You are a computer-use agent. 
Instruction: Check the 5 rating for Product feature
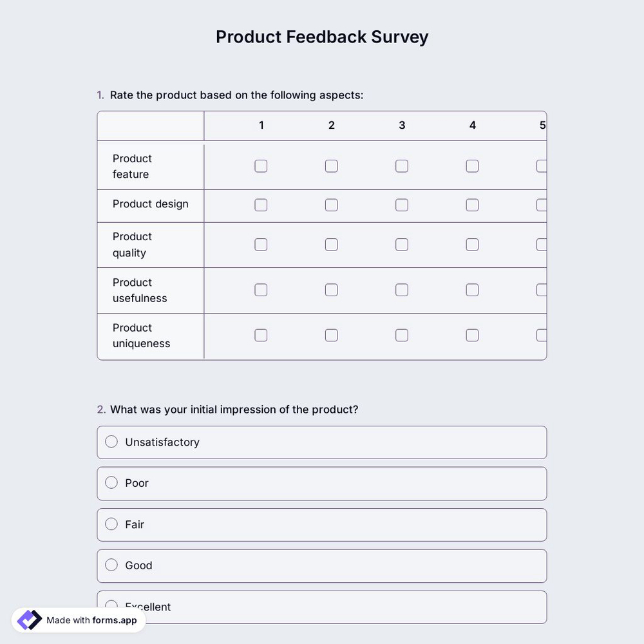click(x=542, y=166)
